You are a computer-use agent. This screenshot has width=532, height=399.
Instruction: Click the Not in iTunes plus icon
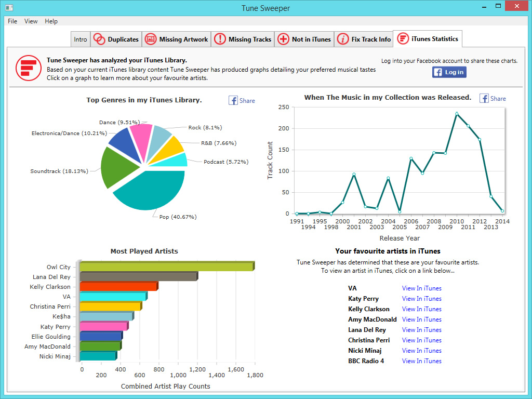(x=283, y=39)
